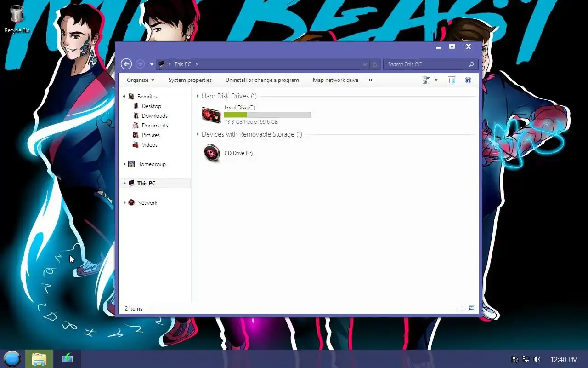Open Documents in navigation pane
The height and width of the screenshot is (368, 588).
(x=155, y=126)
